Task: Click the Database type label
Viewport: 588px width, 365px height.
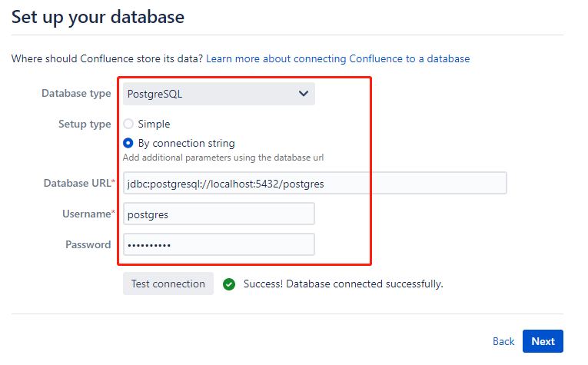Action: pos(76,94)
